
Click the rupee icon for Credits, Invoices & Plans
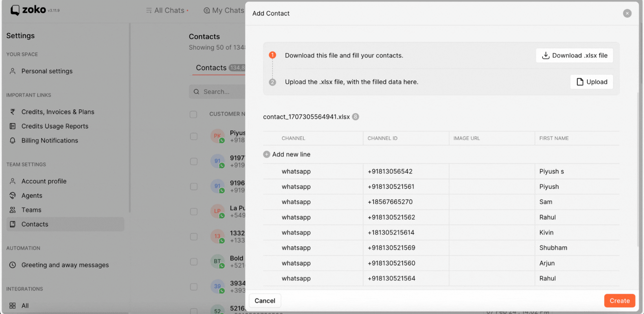pos(13,112)
